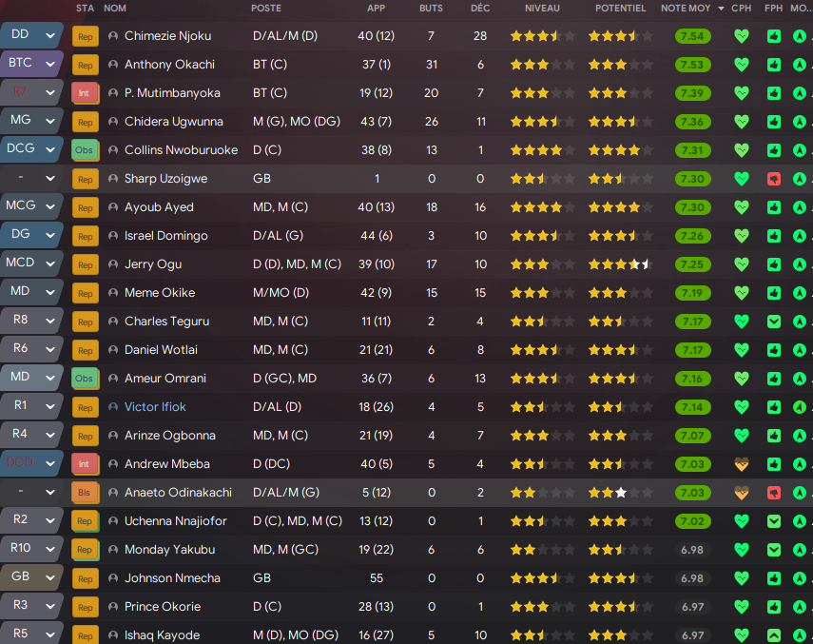Click the red thumbs-down icon in Sharp Uzoigwe's row

tap(773, 179)
